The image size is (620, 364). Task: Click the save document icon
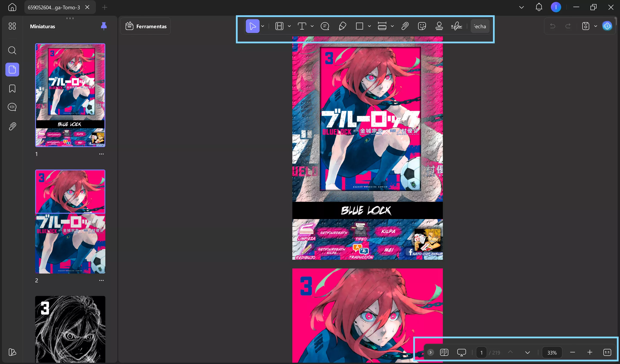[x=586, y=26]
